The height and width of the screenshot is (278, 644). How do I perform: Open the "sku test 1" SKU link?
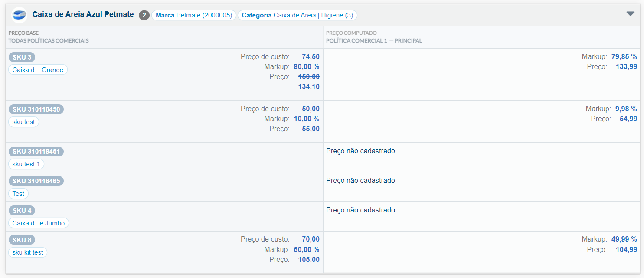26,164
